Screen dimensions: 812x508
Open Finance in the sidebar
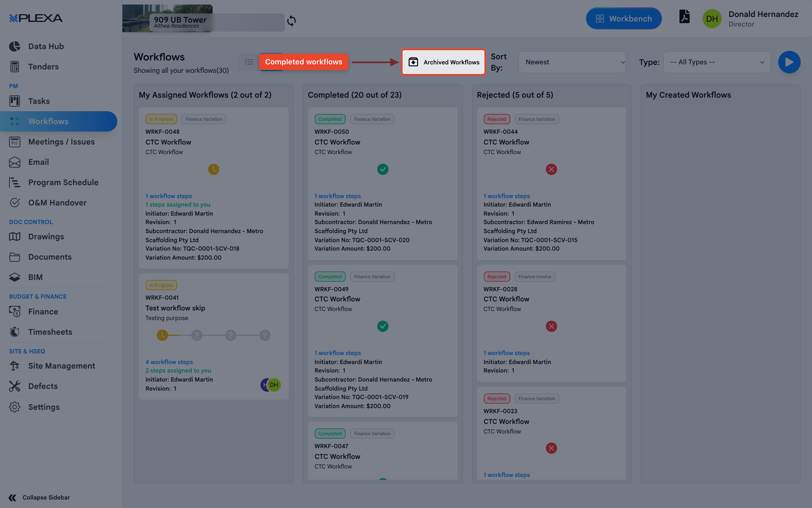(x=43, y=312)
